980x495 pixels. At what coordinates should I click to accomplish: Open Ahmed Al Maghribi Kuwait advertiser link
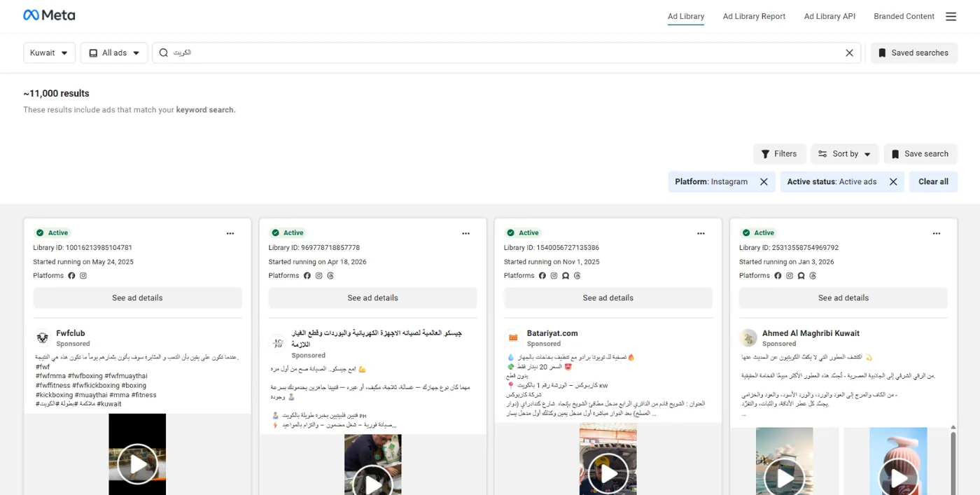(811, 333)
